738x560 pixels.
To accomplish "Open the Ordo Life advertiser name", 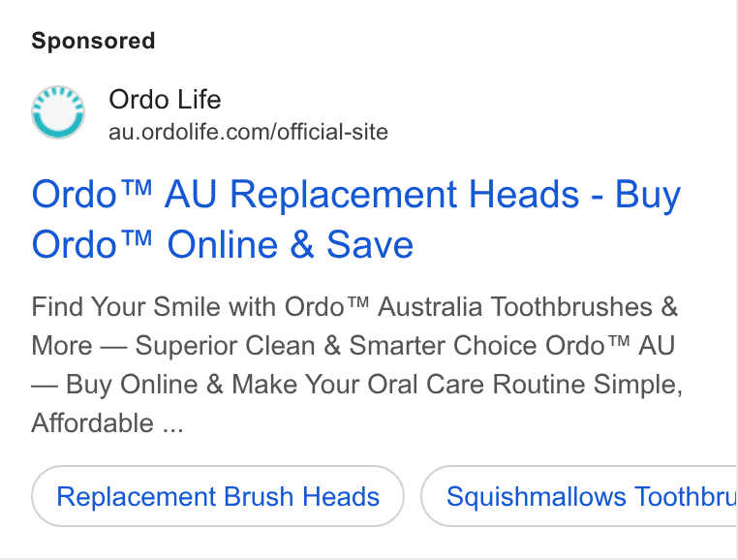I will pos(165,100).
